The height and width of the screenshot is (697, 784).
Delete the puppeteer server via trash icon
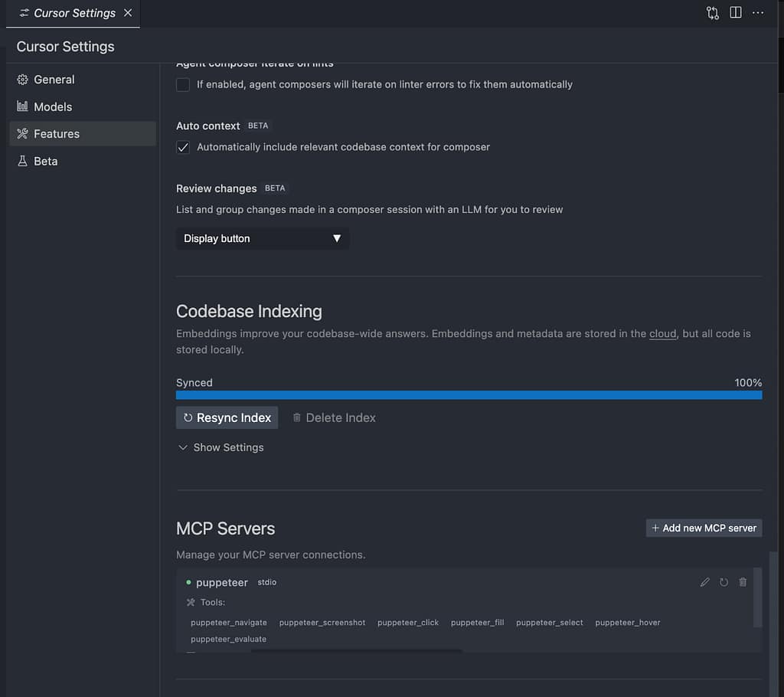743,582
